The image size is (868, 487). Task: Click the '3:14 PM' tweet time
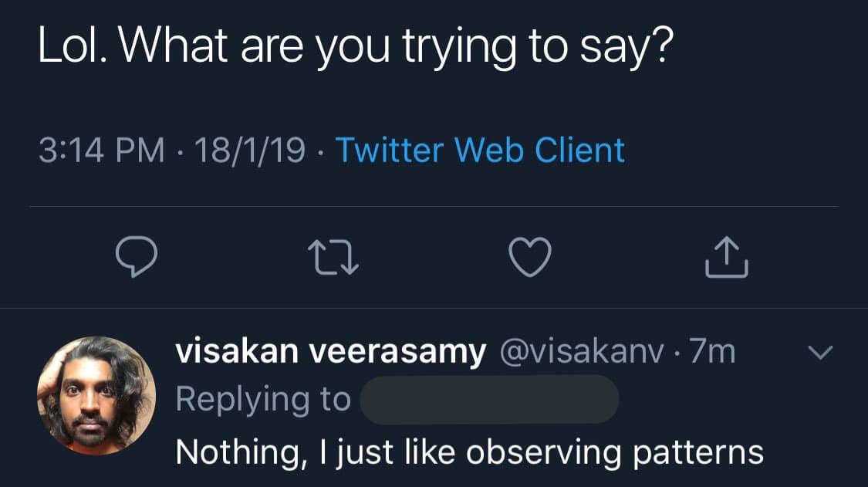101,150
